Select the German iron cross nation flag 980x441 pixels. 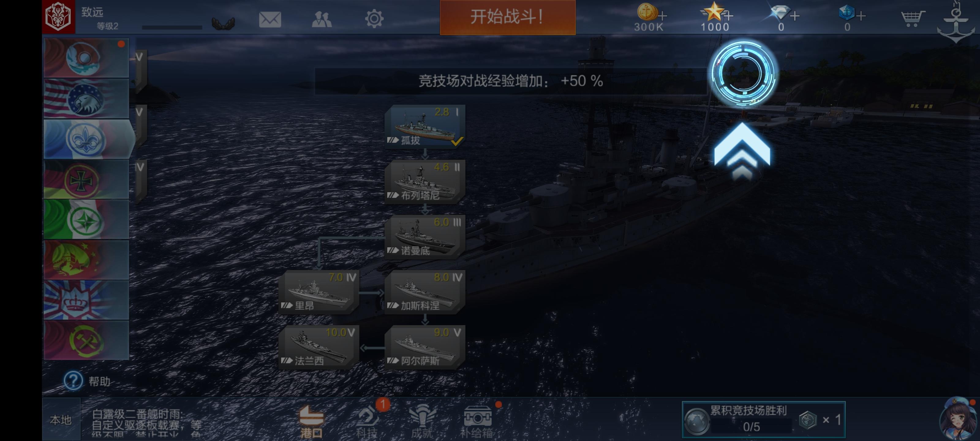87,179
